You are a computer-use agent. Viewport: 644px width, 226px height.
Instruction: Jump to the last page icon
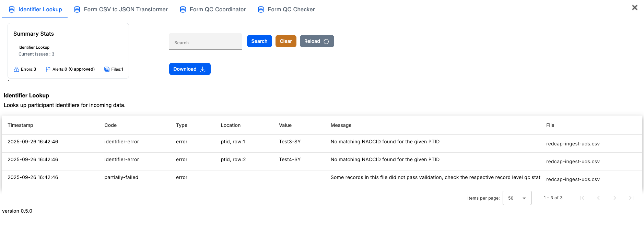(631, 198)
